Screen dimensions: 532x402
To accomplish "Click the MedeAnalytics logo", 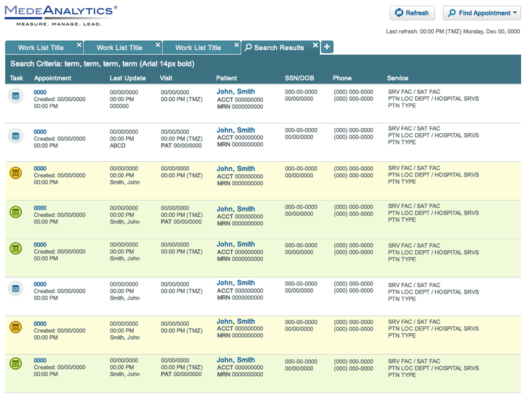I will click(x=61, y=15).
